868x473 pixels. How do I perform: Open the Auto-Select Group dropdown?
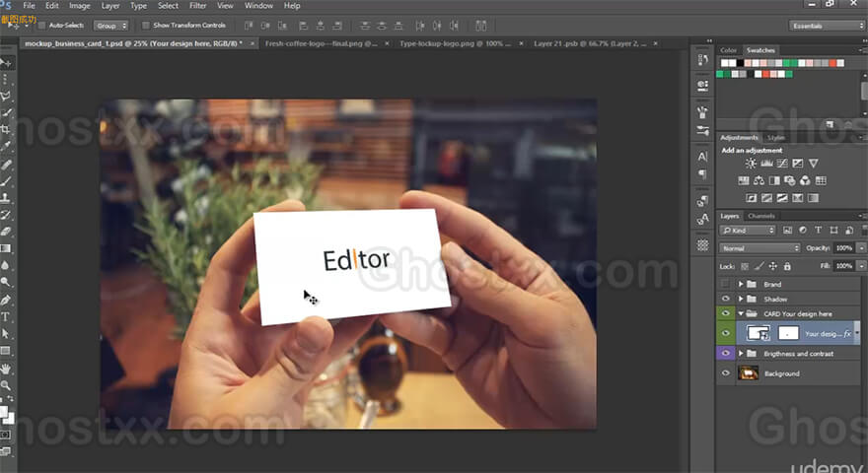[110, 26]
